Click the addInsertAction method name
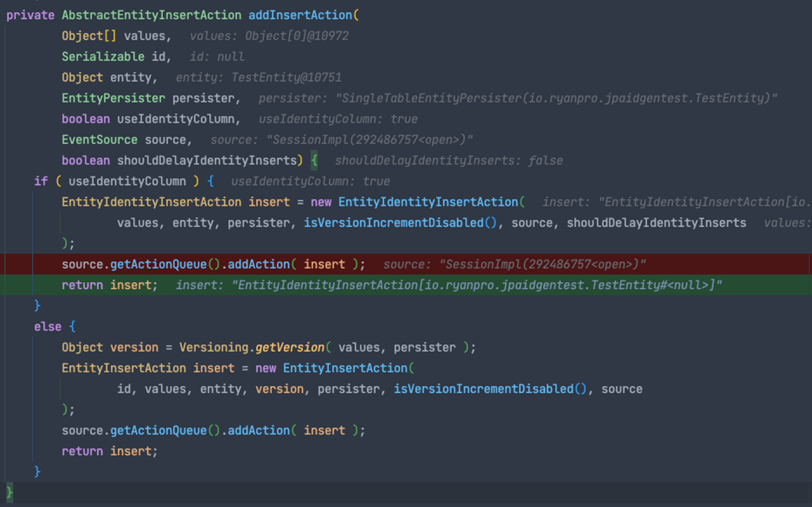Image resolution: width=812 pixels, height=507 pixels. [x=300, y=15]
